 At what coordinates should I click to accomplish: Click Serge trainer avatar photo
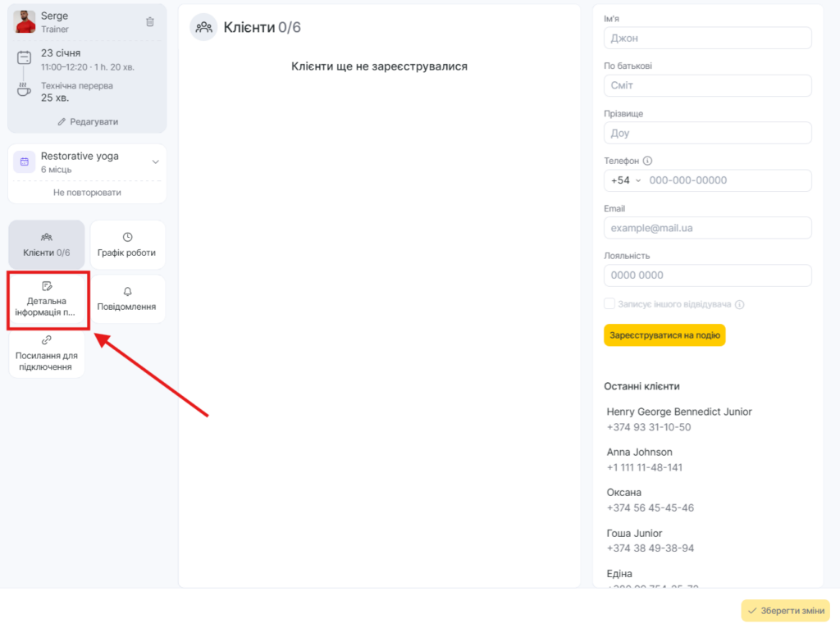[x=25, y=21]
